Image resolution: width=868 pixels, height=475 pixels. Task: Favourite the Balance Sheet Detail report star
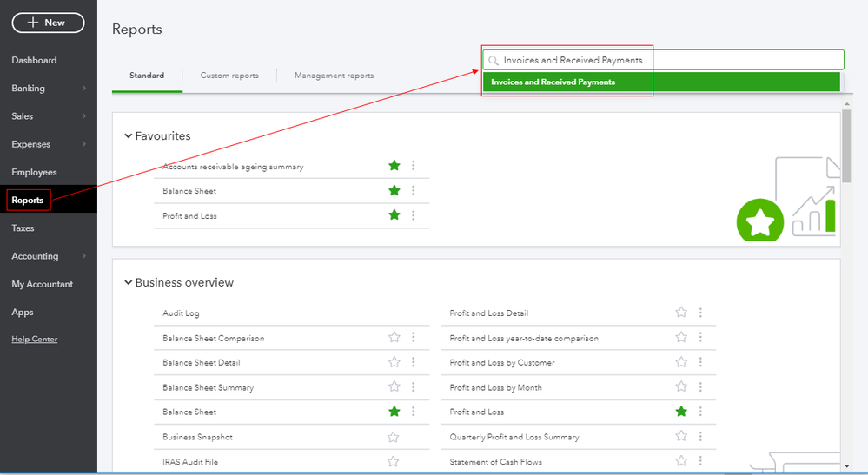pos(394,362)
